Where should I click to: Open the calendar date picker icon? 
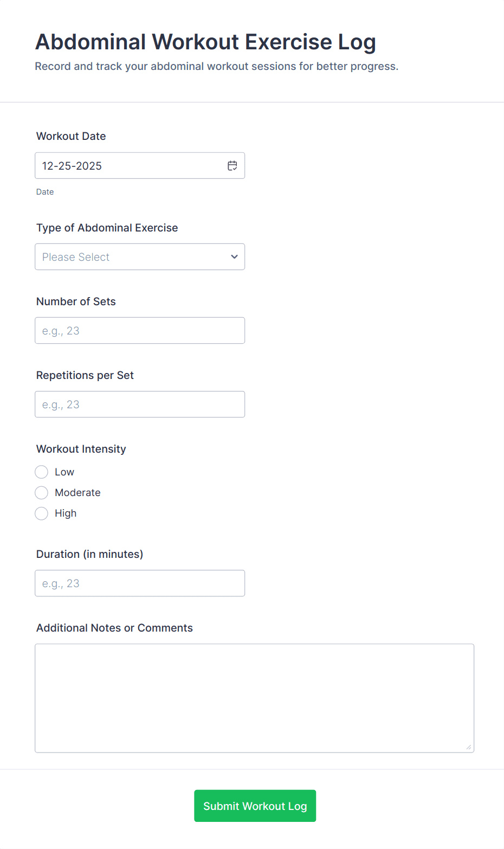(232, 165)
